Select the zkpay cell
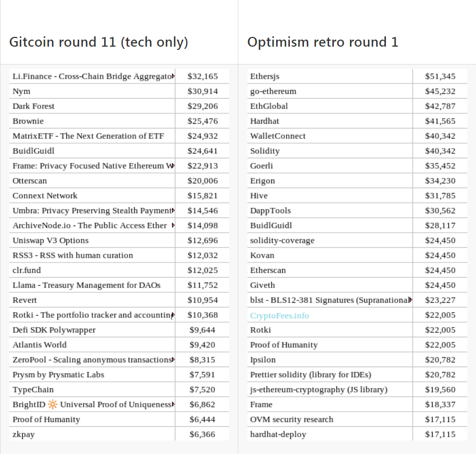 coord(92,434)
